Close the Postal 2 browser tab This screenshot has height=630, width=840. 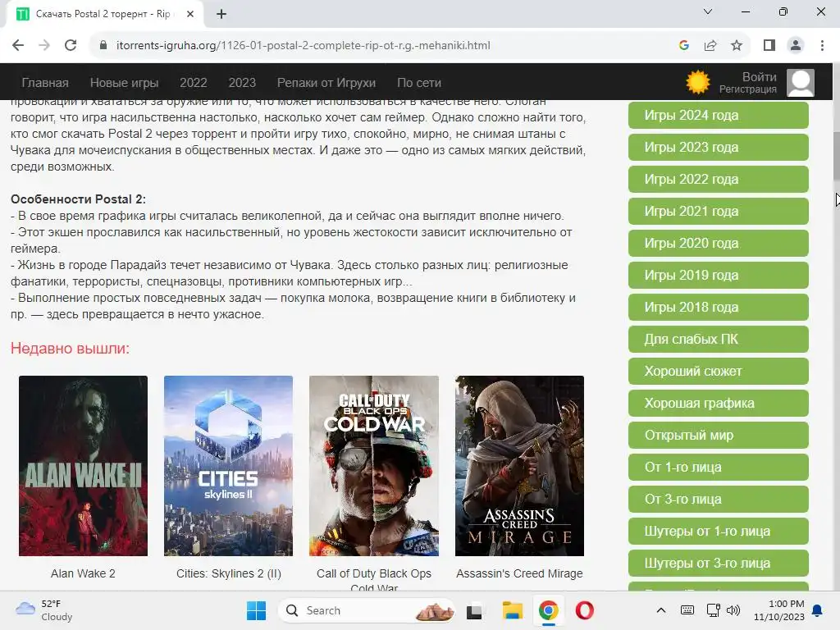190,14
